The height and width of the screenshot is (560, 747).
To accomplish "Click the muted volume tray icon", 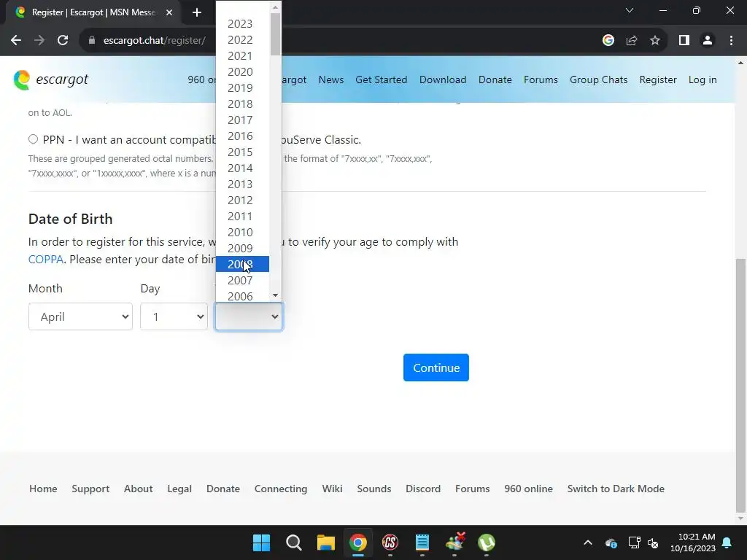I will click(653, 542).
